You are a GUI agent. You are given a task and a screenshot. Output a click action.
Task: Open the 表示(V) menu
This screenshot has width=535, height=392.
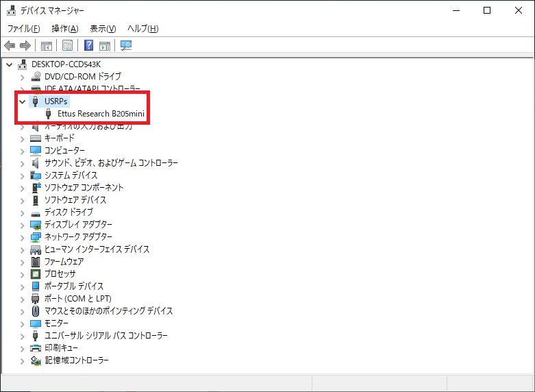(x=103, y=29)
